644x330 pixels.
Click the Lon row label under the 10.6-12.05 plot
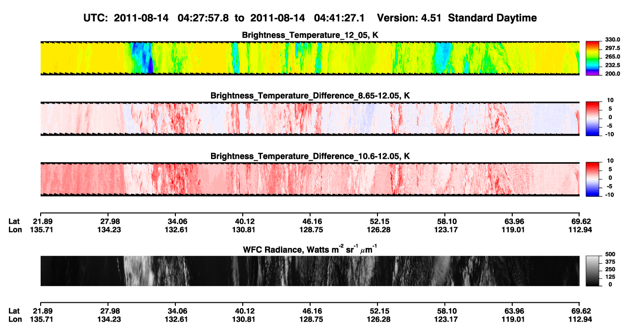[15, 229]
